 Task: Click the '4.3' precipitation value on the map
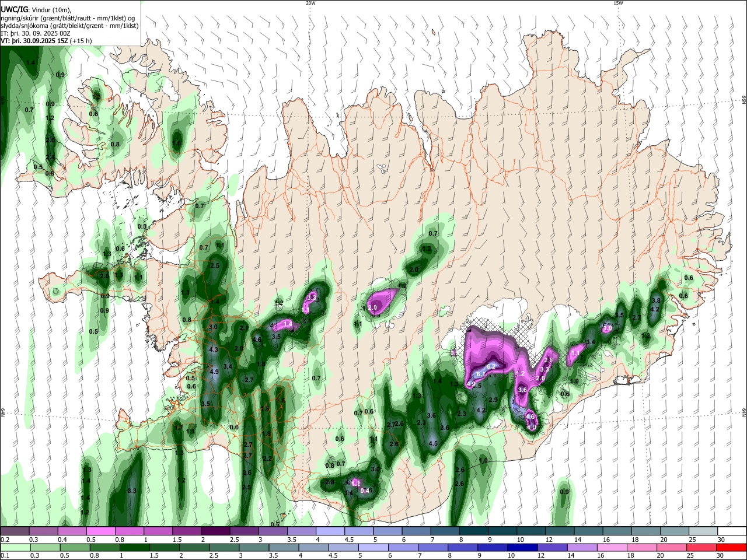(x=213, y=350)
